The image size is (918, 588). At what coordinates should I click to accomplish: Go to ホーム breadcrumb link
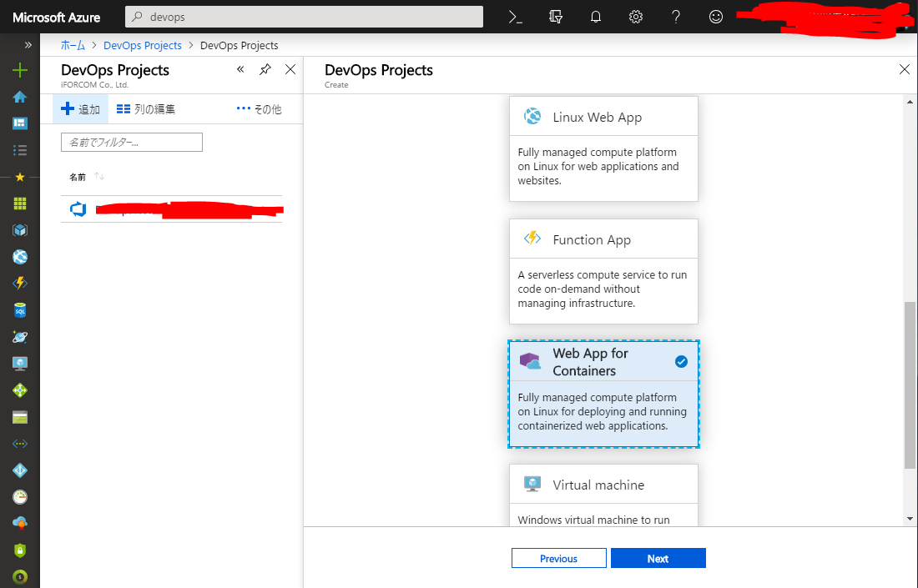73,46
